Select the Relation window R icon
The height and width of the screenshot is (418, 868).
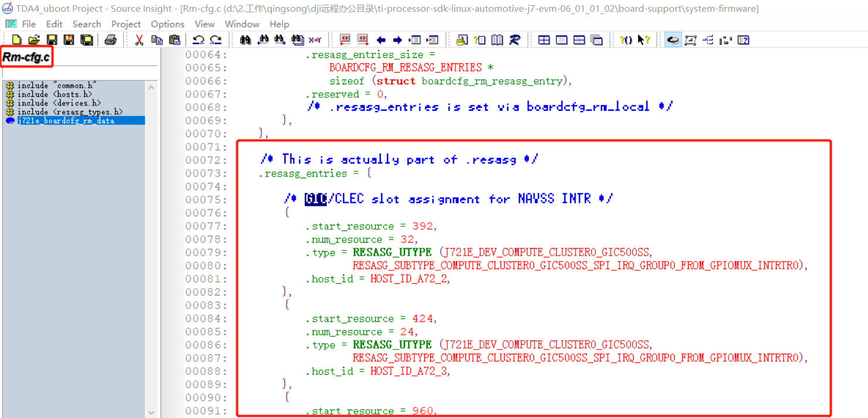coord(515,39)
